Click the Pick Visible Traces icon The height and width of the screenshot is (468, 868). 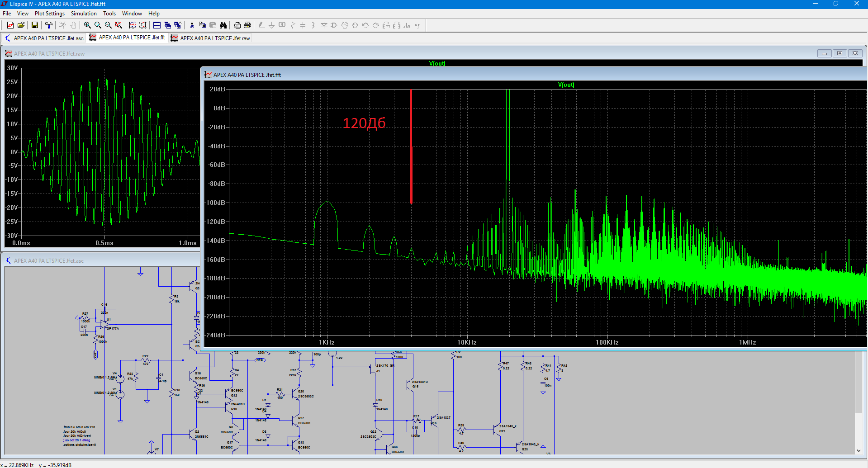(x=133, y=25)
